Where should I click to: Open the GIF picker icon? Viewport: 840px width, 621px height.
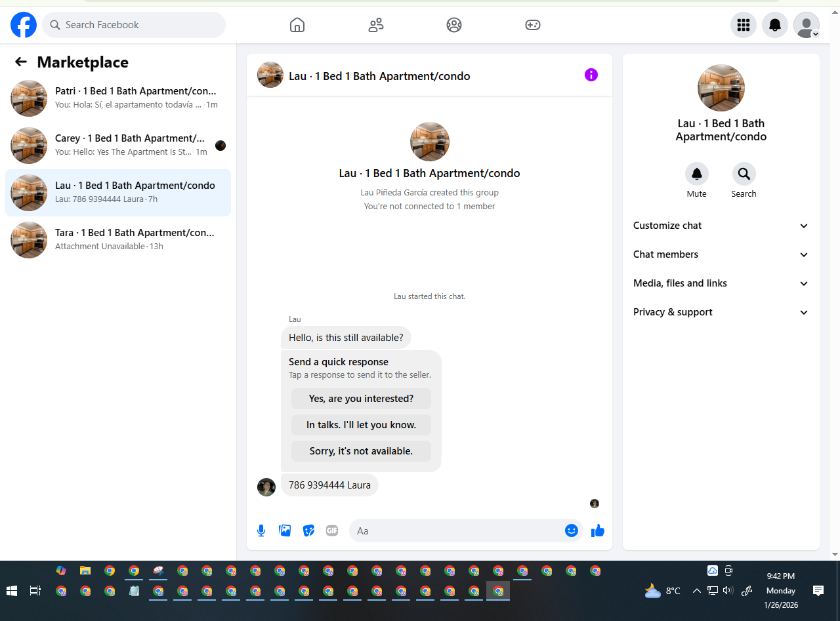point(332,531)
